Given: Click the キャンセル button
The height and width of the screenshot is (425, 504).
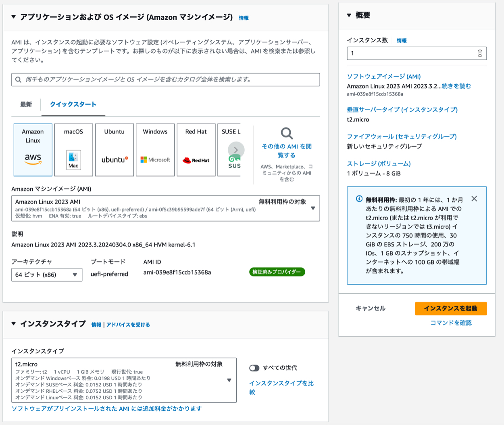Looking at the screenshot, I should pos(371,308).
